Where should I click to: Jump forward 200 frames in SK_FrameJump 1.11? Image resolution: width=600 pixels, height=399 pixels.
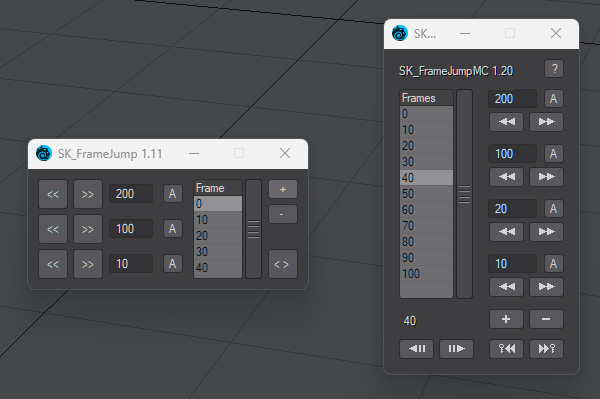[x=88, y=194]
